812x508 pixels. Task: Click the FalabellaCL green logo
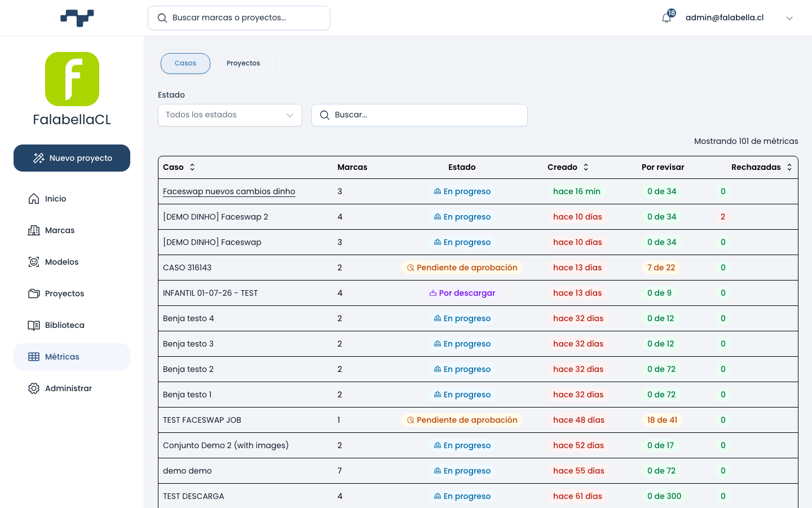[72, 79]
